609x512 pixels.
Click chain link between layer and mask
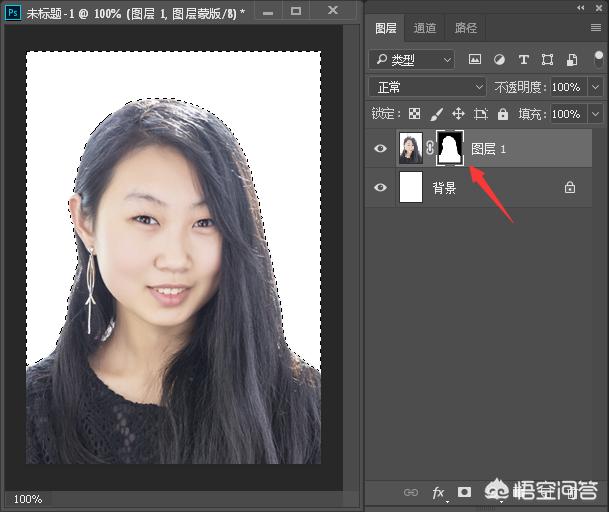[430, 148]
